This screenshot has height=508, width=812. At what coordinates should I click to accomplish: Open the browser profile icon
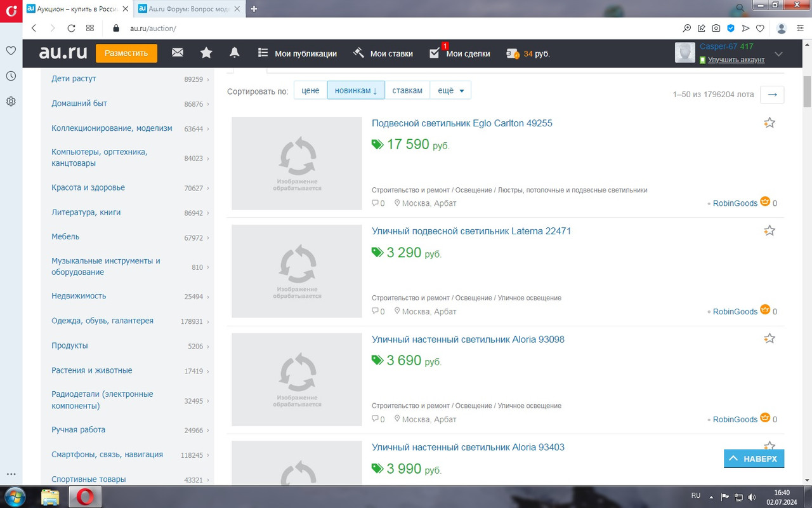tap(782, 28)
